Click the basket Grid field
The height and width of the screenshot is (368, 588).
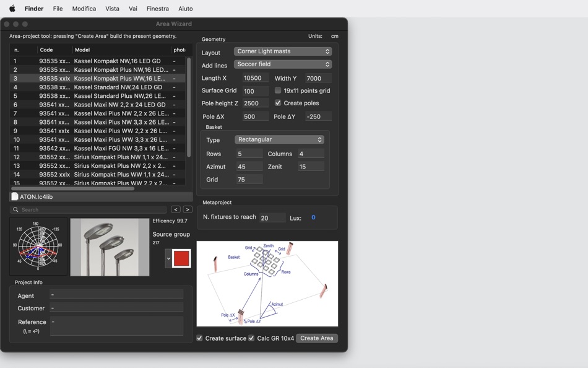tap(249, 180)
